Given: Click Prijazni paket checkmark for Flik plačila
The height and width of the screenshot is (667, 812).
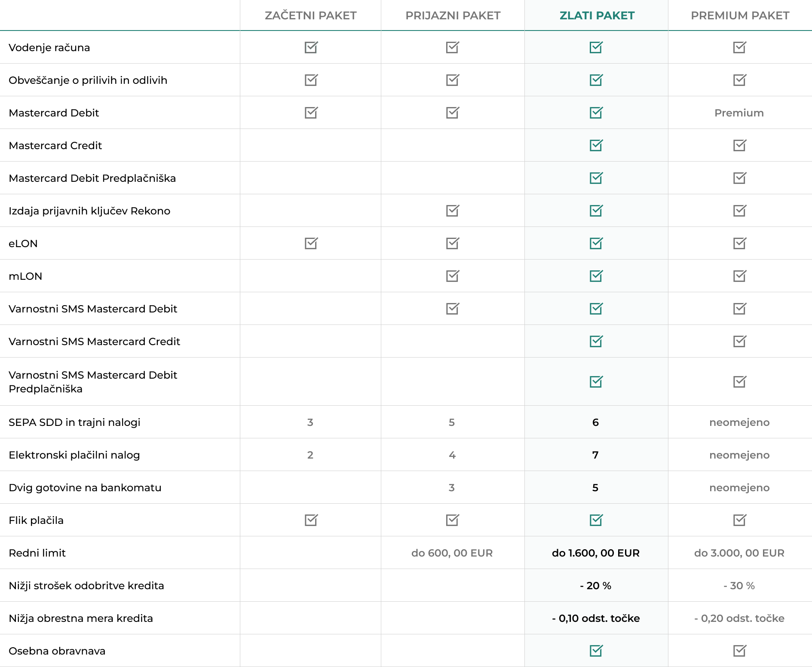Looking at the screenshot, I should pos(452,520).
